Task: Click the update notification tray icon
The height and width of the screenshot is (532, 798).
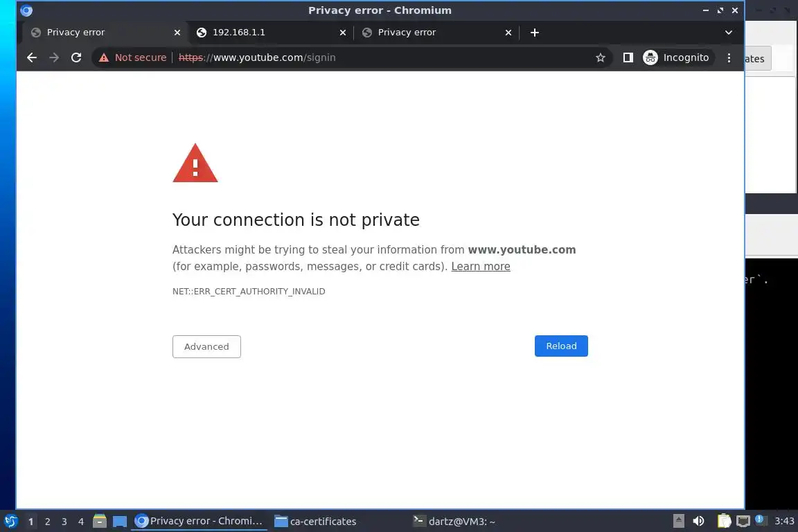Action: pyautogui.click(x=759, y=520)
